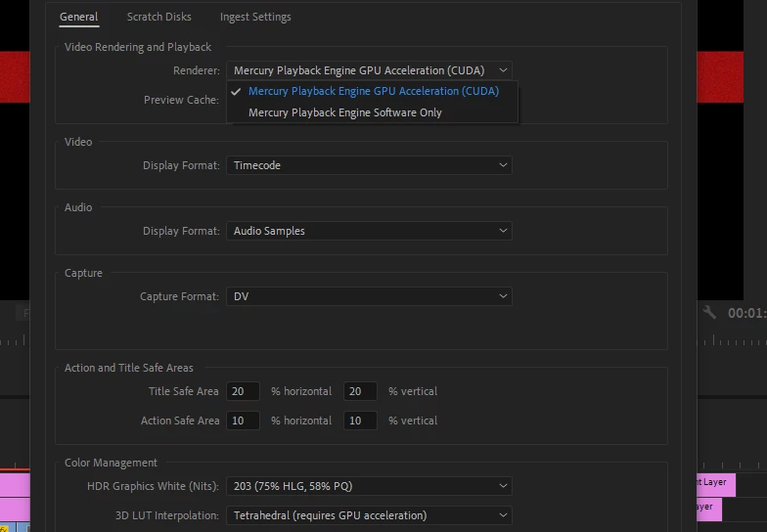Click the 00:01 timecode in the monitor
This screenshot has width=767, height=532.
point(747,313)
